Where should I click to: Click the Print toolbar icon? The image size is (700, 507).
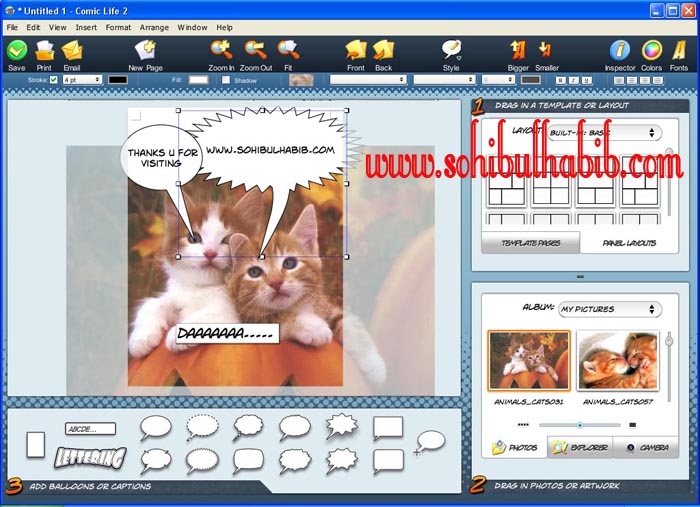(44, 50)
